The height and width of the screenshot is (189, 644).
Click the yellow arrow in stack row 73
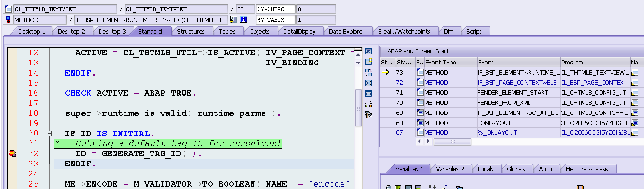pos(385,72)
